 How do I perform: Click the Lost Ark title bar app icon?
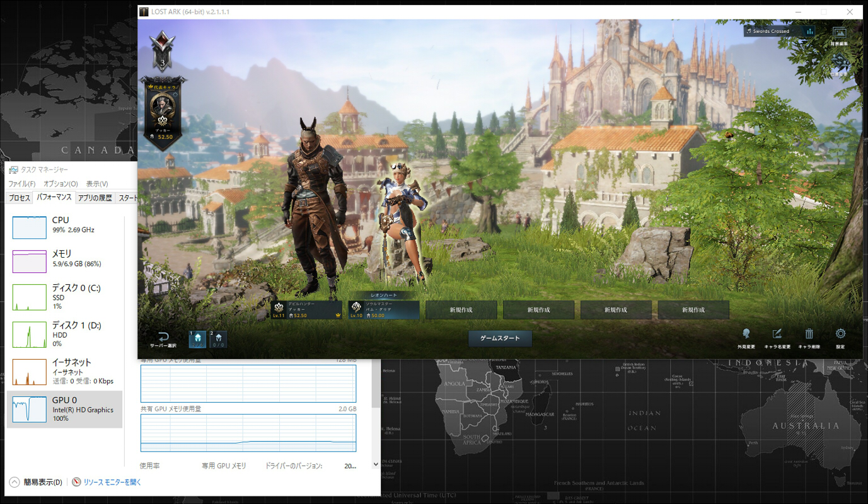click(144, 11)
